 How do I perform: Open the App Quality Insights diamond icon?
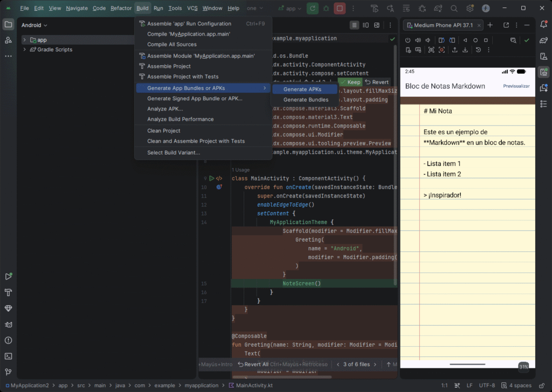9,309
